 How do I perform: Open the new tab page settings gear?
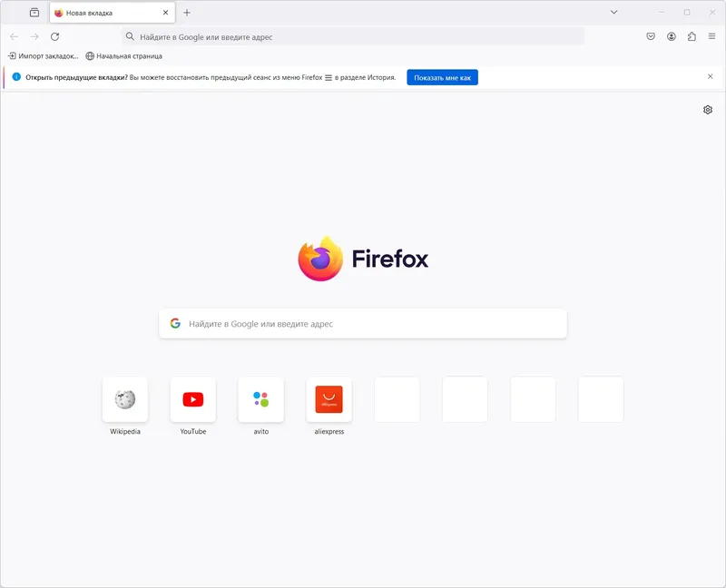708,110
